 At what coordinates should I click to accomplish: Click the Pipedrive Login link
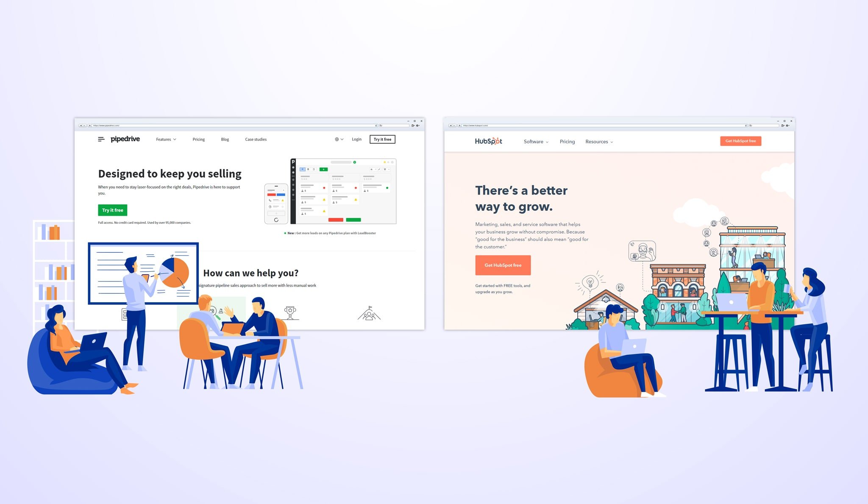356,139
